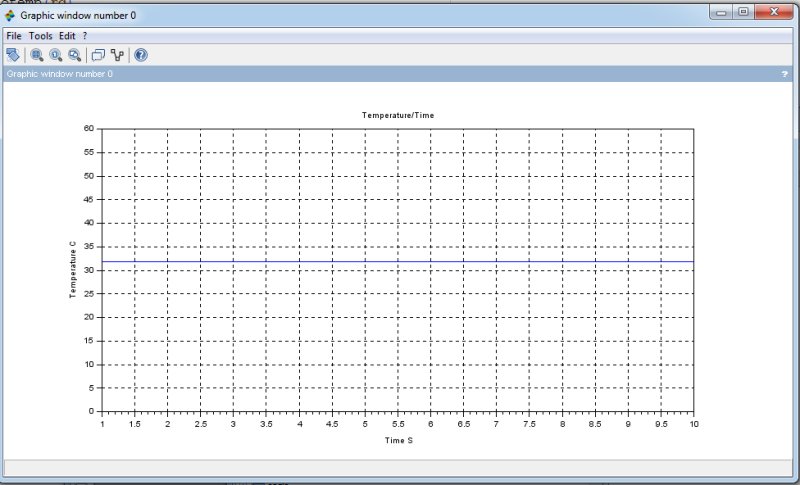The image size is (800, 485).
Task: Click the 60 tick on temperature axis
Action: pos(89,129)
